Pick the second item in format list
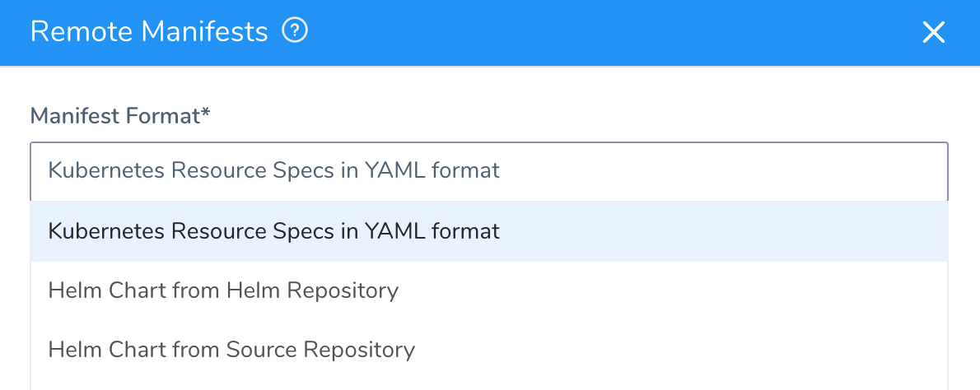Image resolution: width=980 pixels, height=390 pixels. point(488,290)
